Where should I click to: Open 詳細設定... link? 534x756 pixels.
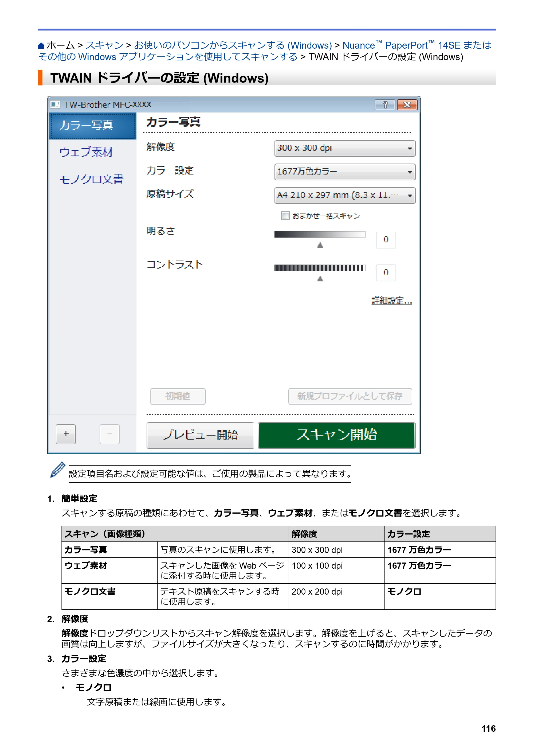(391, 301)
